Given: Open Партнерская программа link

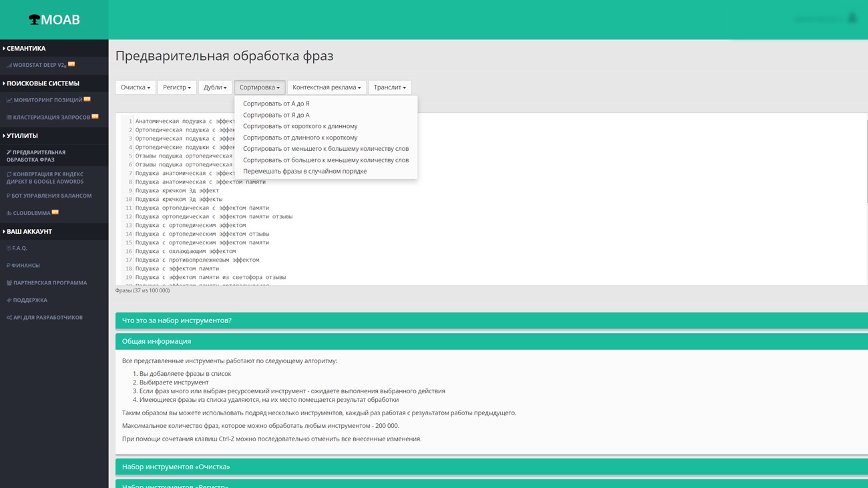Looking at the screenshot, I should pyautogui.click(x=49, y=283).
